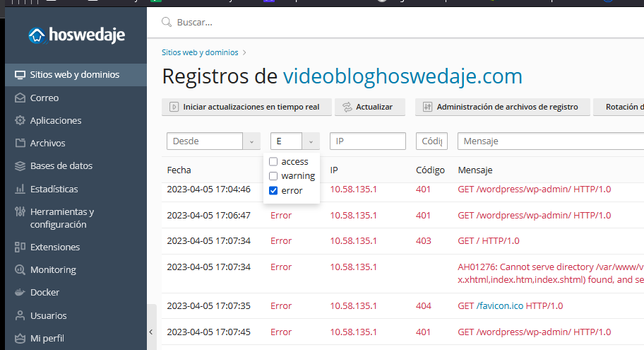Viewport: 644px width, 350px height.
Task: Follow the Sitios web y dominios breadcrumb link
Action: [x=200, y=52]
